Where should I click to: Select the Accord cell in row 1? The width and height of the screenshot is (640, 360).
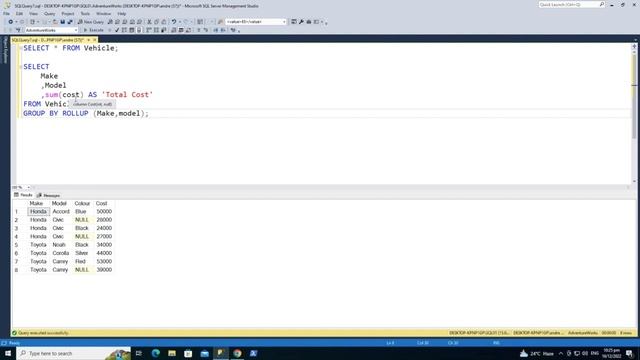tap(61, 211)
